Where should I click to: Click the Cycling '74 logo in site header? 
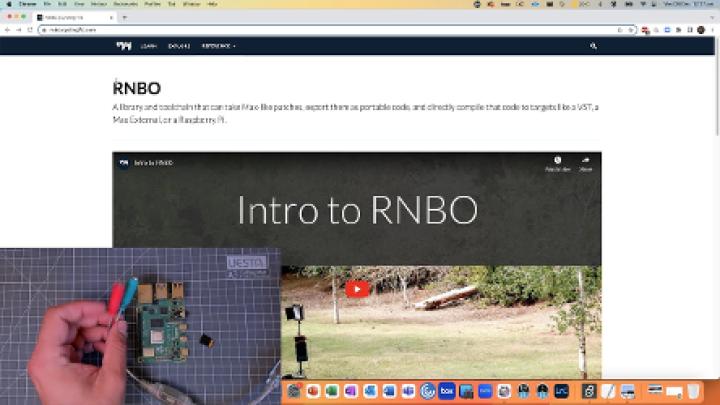124,46
